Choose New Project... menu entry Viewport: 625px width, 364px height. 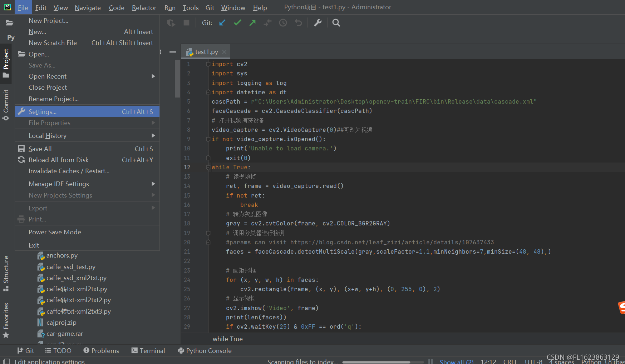point(87,21)
